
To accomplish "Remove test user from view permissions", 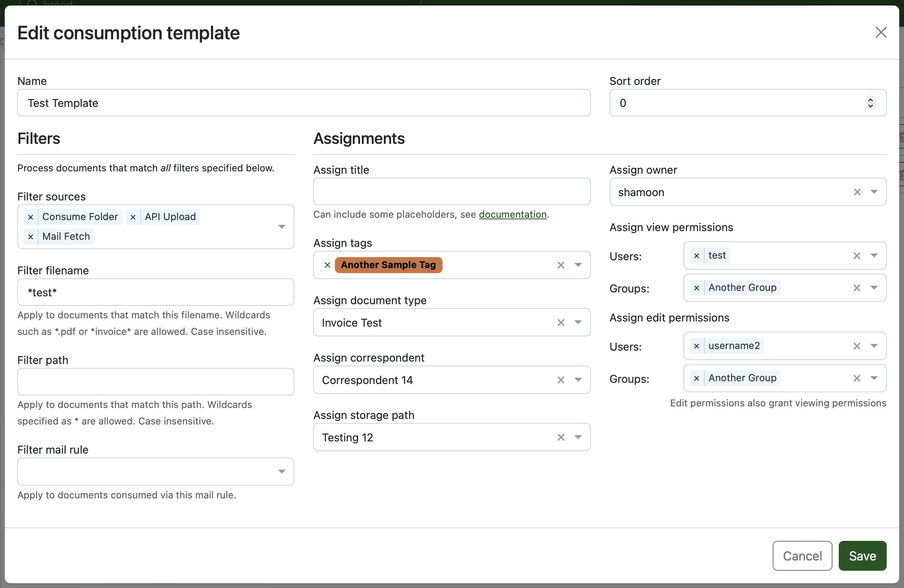I will pos(696,256).
